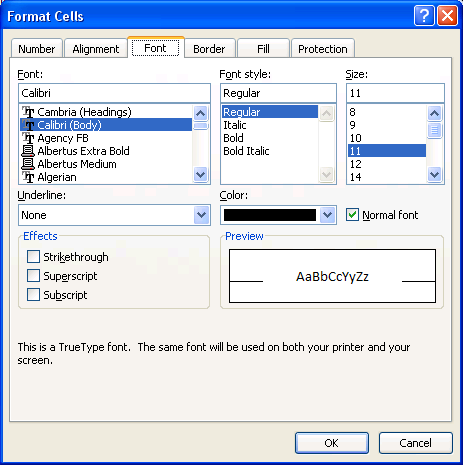Switch to the Border tab

click(x=209, y=49)
